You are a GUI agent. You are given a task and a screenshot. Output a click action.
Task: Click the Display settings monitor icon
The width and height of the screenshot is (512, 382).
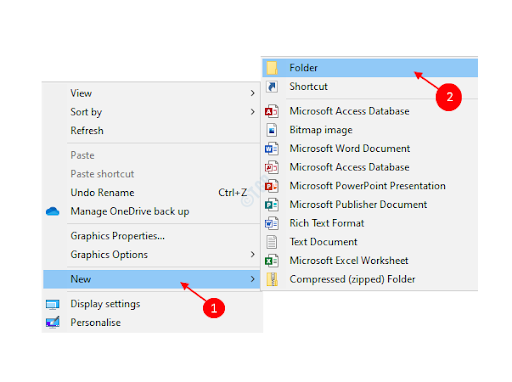click(x=53, y=304)
